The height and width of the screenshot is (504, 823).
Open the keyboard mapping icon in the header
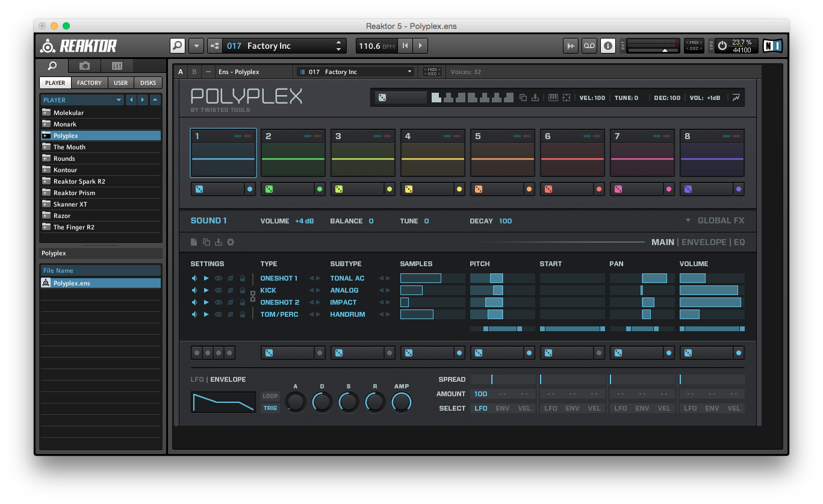click(553, 98)
